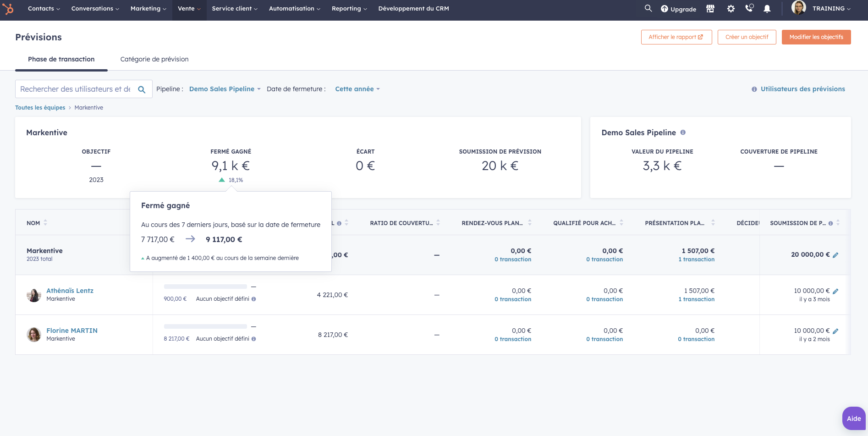This screenshot has height=436, width=868.
Task: Switch to Catégorie de prévision tab
Action: [154, 59]
